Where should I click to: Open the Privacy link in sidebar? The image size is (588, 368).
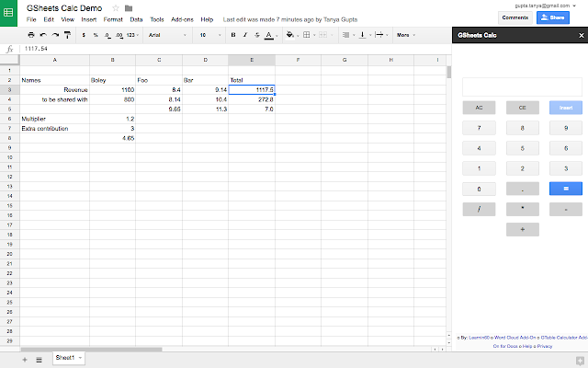click(545, 346)
